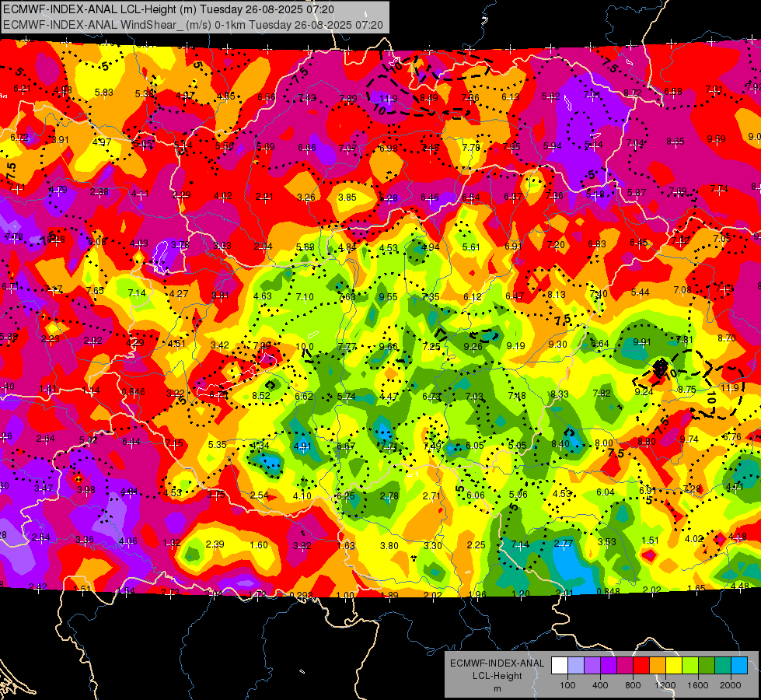Click the orange legend swatch
Image resolution: width=761 pixels, height=700 pixels.
click(x=658, y=666)
